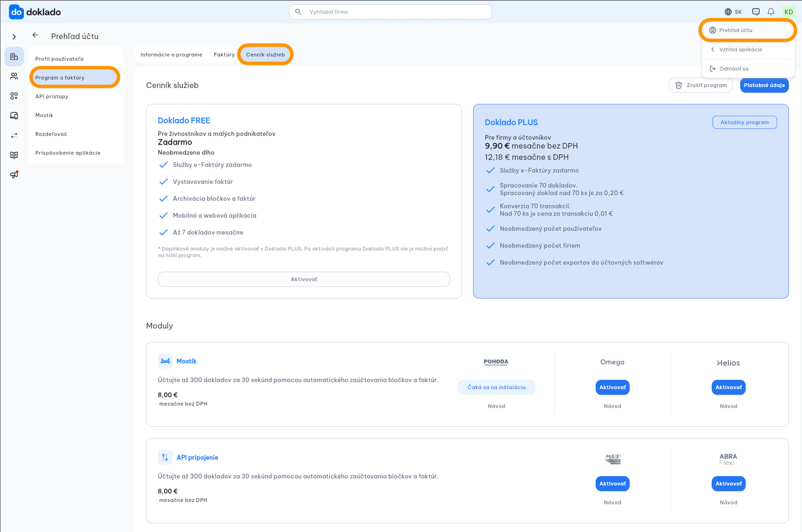Image resolution: width=802 pixels, height=532 pixels.
Task: Open the 'Mostík' module title link
Action: pos(186,361)
